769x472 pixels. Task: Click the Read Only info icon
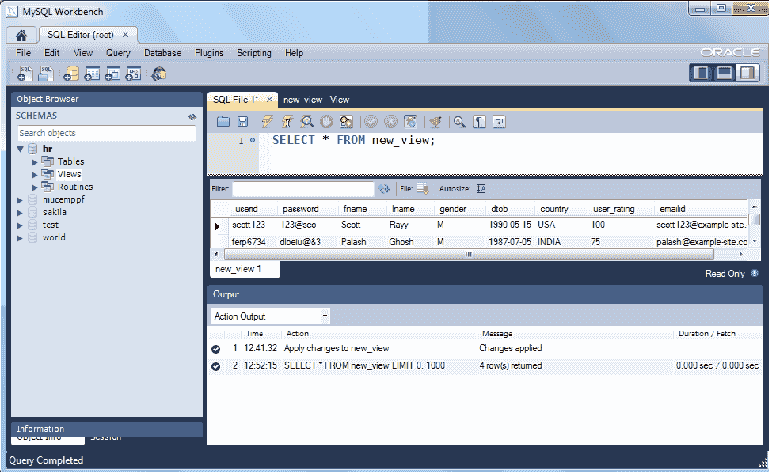[x=755, y=273]
